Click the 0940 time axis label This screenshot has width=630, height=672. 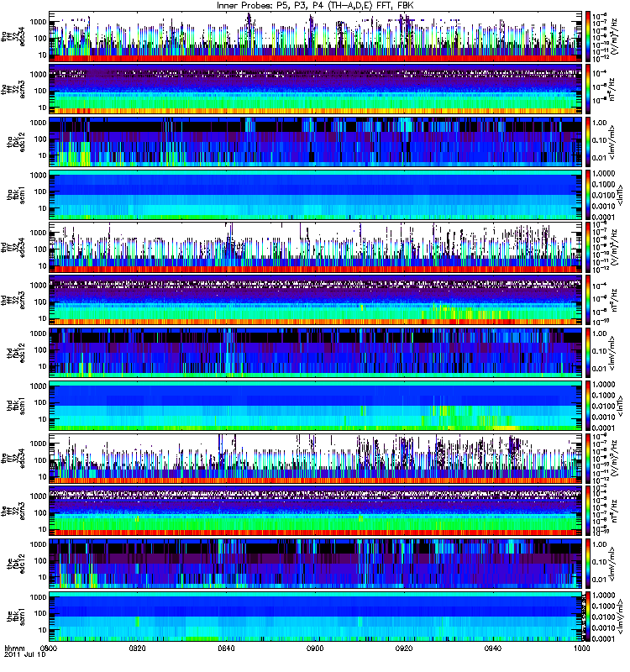coord(492,648)
